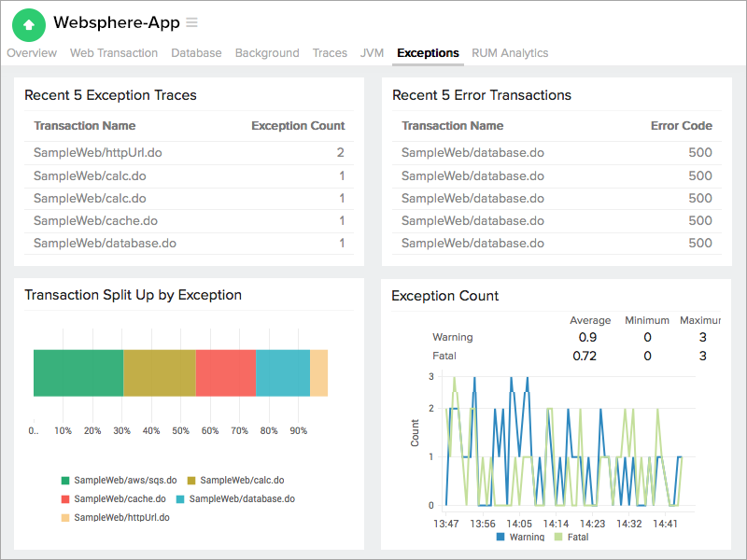Open first SampleWeb/database.do error transaction

(472, 152)
